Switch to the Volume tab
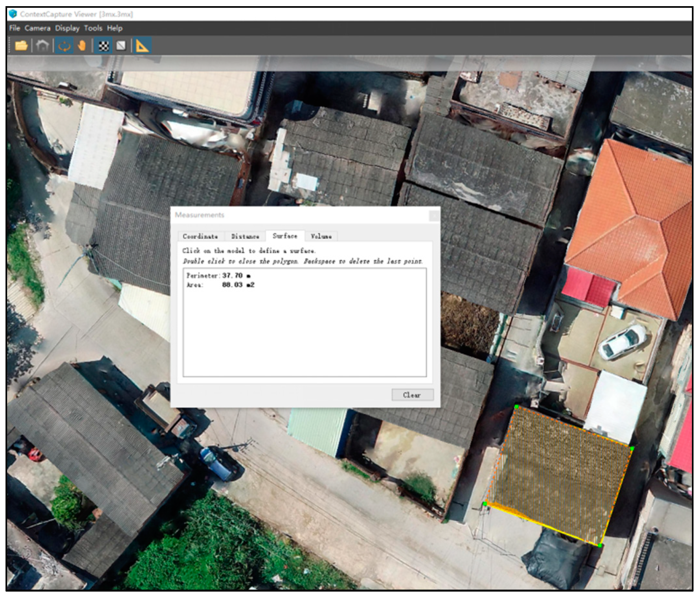700x600 pixels. pos(321,236)
